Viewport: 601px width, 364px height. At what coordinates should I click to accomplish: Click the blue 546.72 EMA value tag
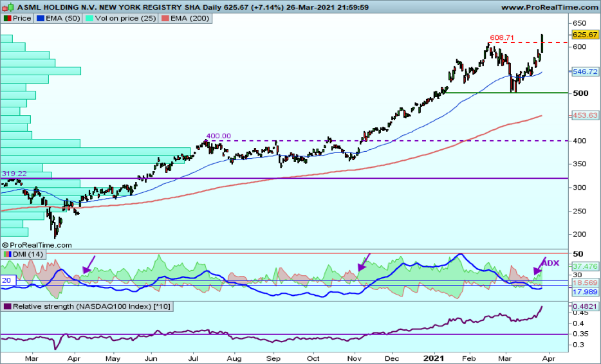(x=585, y=71)
